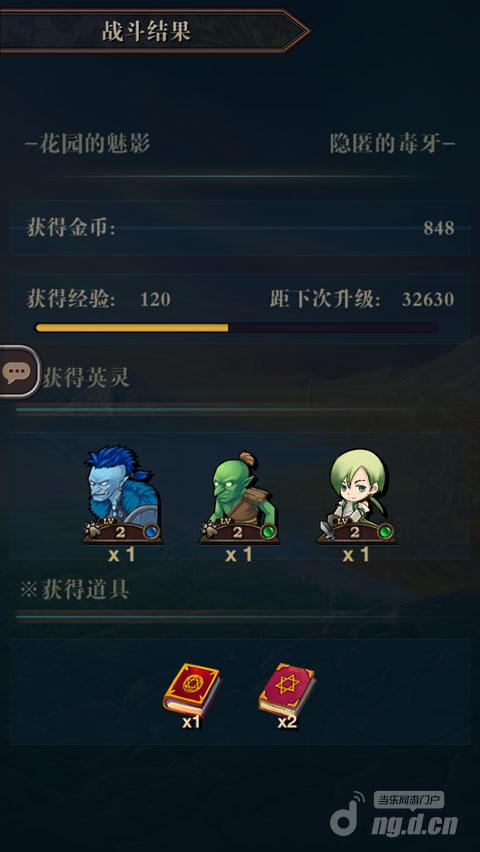Click the 距下次升级 32630 value
Image resolution: width=480 pixels, height=852 pixels.
pyautogui.click(x=428, y=299)
